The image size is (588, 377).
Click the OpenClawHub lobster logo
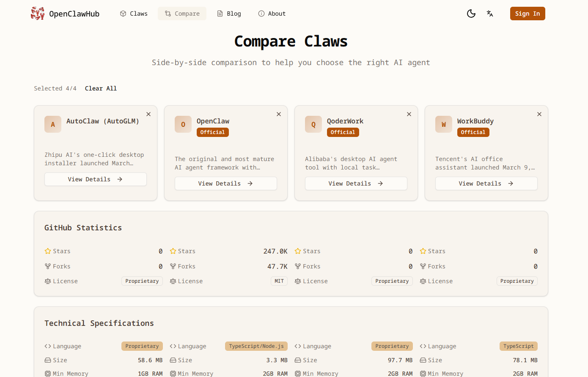[x=38, y=14]
